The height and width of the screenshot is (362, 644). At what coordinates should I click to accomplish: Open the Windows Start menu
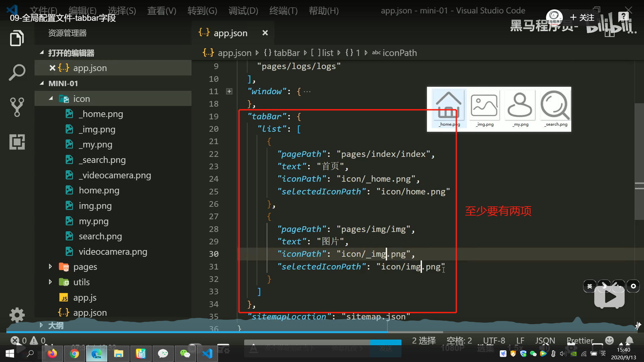coord(10,354)
